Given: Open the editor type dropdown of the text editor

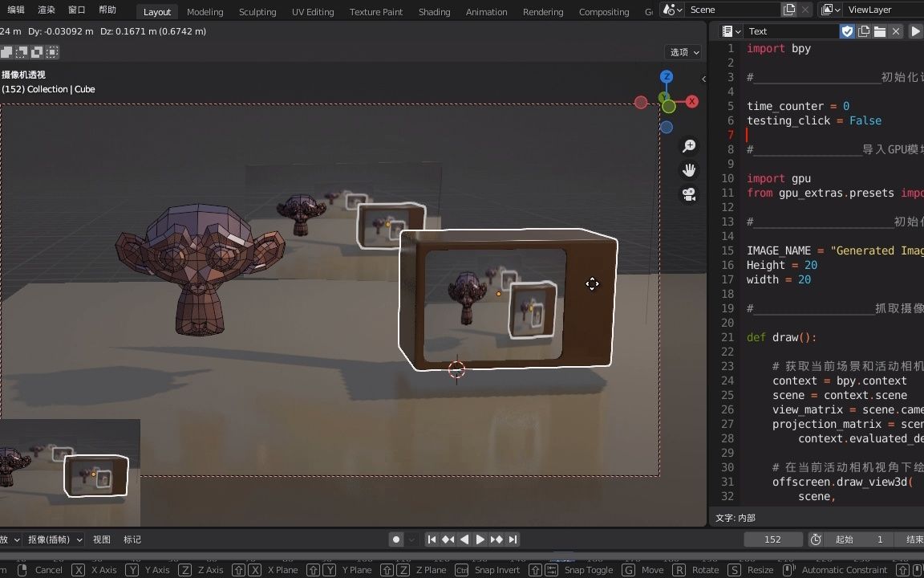Looking at the screenshot, I should 728,31.
